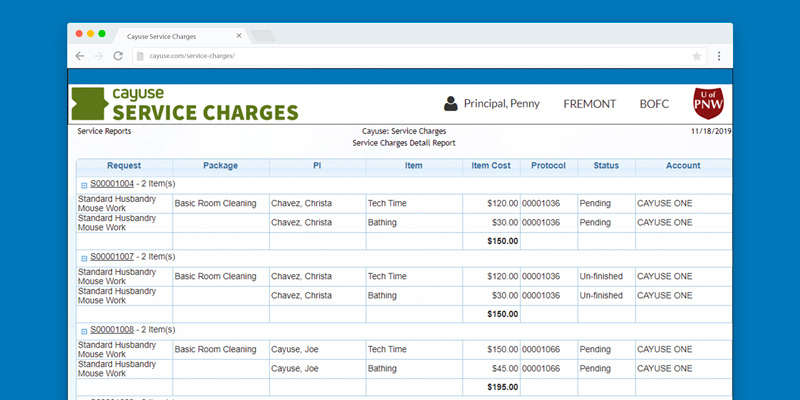Image resolution: width=800 pixels, height=400 pixels.
Task: Sort by Account column header
Action: [x=683, y=166]
